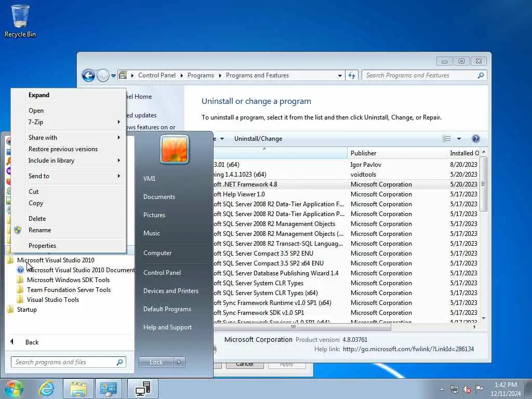Open Help and Support from Start menu
Image resolution: width=532 pixels, height=399 pixels.
[167, 327]
